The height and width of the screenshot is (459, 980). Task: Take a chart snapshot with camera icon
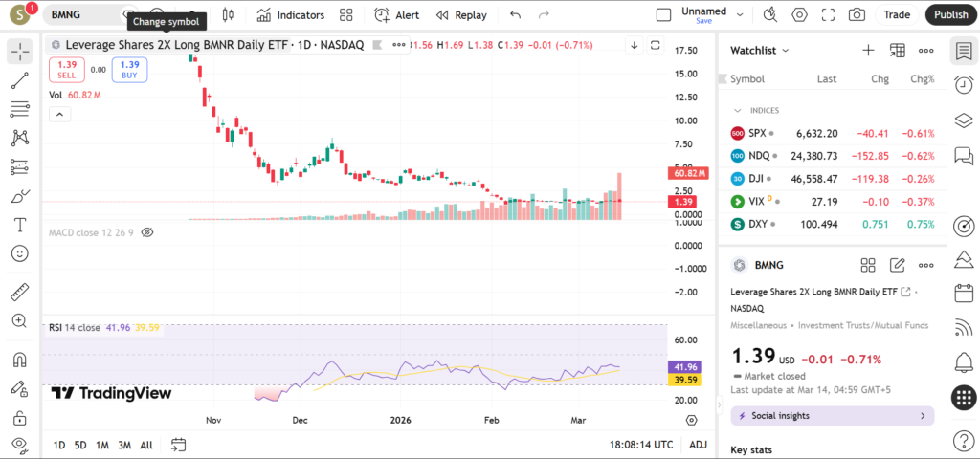click(857, 15)
